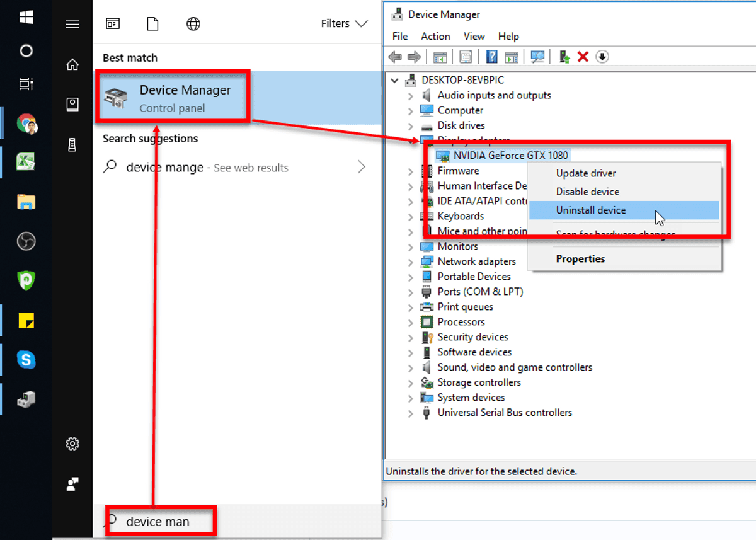
Task: Select the Security devices tree item
Action: click(472, 337)
